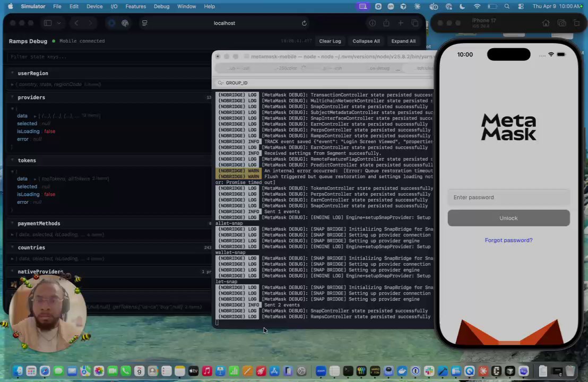Screen dimensions: 588x382
Task: Click Expand All in Ramps Debug
Action: 403,41
